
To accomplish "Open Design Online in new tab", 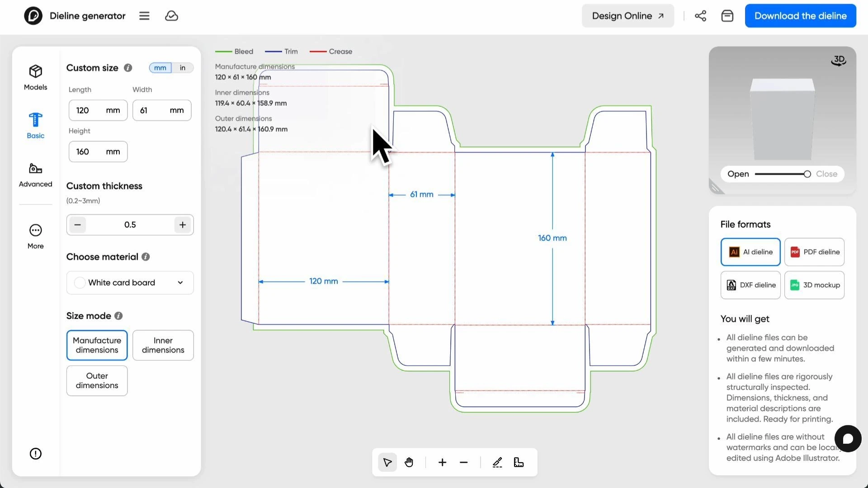I will click(x=627, y=15).
